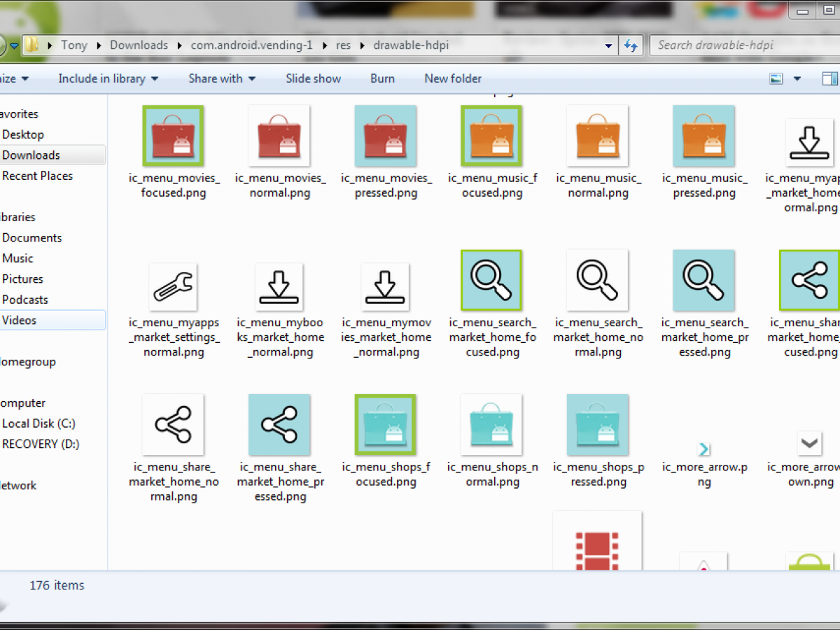
Task: Click Slide show in the toolbar
Action: (x=313, y=78)
